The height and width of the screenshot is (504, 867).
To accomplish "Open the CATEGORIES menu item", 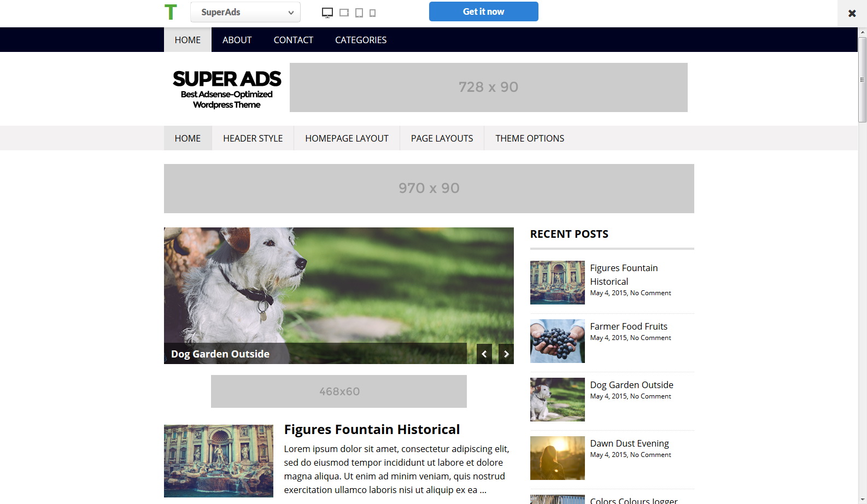I will (x=361, y=40).
